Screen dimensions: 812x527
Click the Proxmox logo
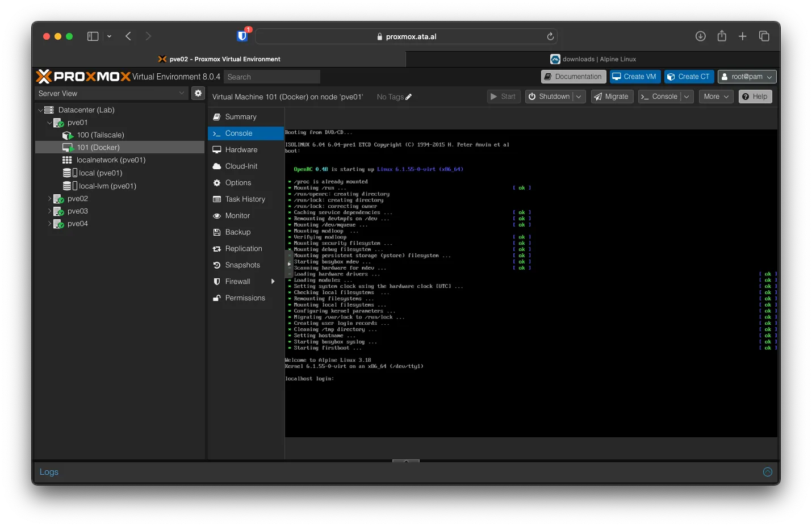pos(83,77)
